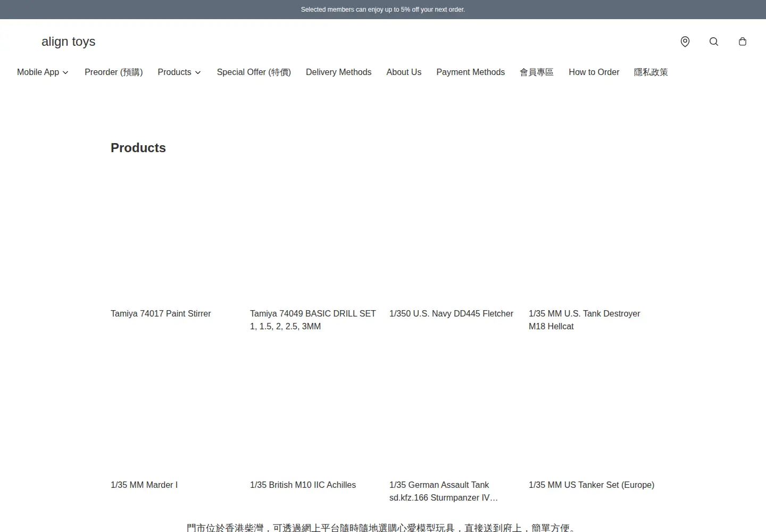The height and width of the screenshot is (532, 766).
Task: Open the store location pin icon
Action: click(685, 41)
